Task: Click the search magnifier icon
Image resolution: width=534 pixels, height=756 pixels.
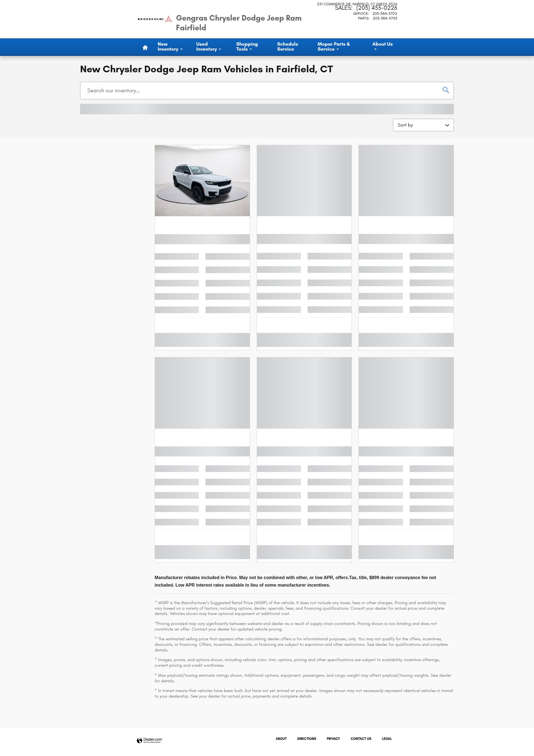Action: (446, 90)
